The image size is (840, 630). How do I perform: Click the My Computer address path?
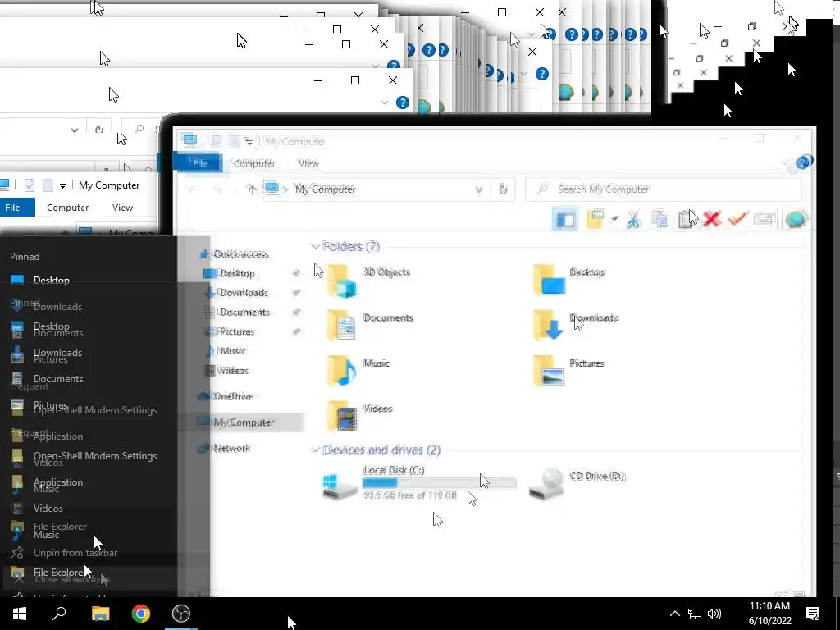click(325, 189)
